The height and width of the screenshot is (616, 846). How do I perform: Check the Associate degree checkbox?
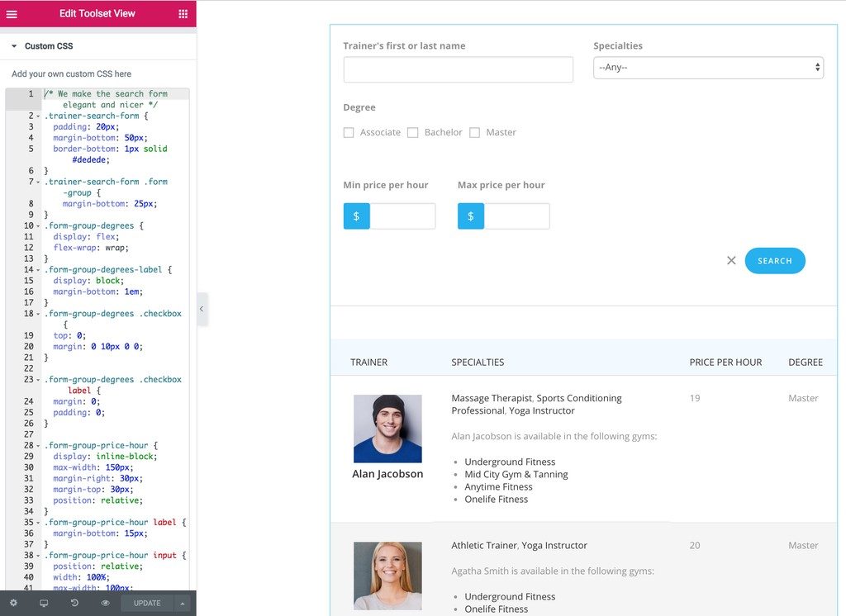[x=349, y=133]
